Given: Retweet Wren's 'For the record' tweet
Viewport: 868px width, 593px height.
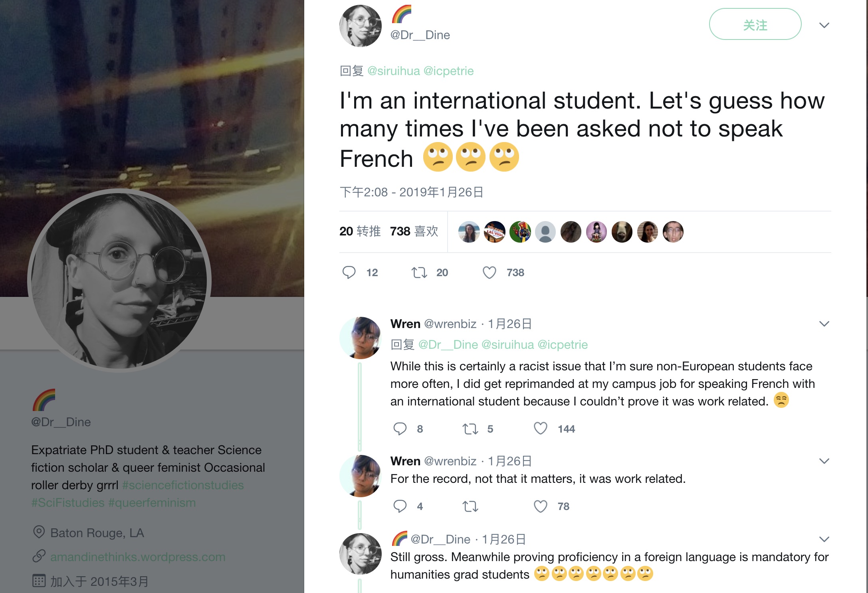Looking at the screenshot, I should click(470, 506).
